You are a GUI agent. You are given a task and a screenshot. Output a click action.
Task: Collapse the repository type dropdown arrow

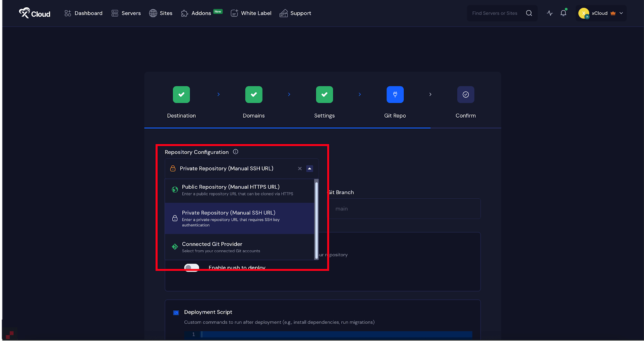[310, 168]
